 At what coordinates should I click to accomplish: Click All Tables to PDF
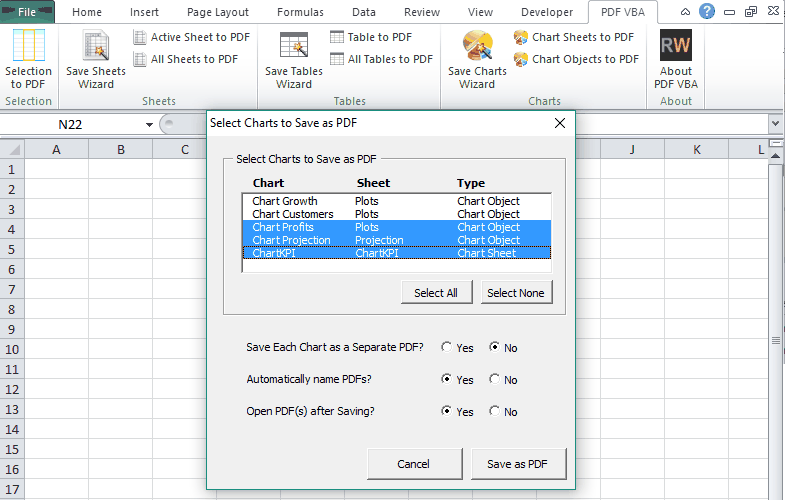tap(381, 59)
